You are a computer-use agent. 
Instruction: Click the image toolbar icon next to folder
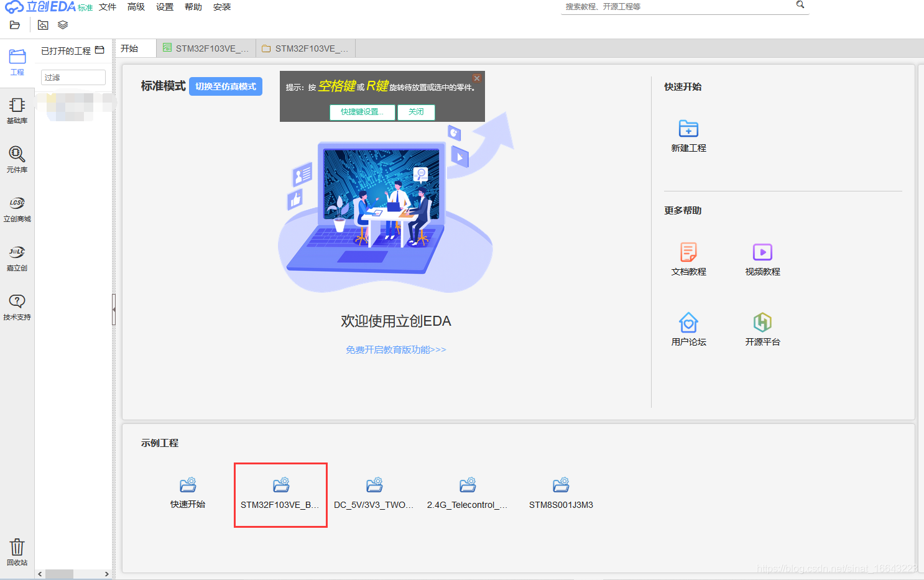pyautogui.click(x=43, y=25)
